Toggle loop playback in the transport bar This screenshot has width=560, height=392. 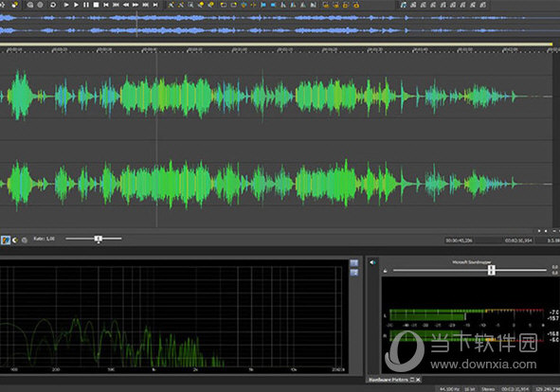click(53, 5)
